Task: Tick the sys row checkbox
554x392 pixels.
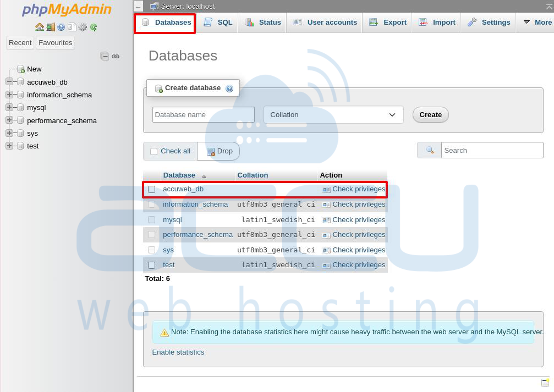Action: click(152, 250)
